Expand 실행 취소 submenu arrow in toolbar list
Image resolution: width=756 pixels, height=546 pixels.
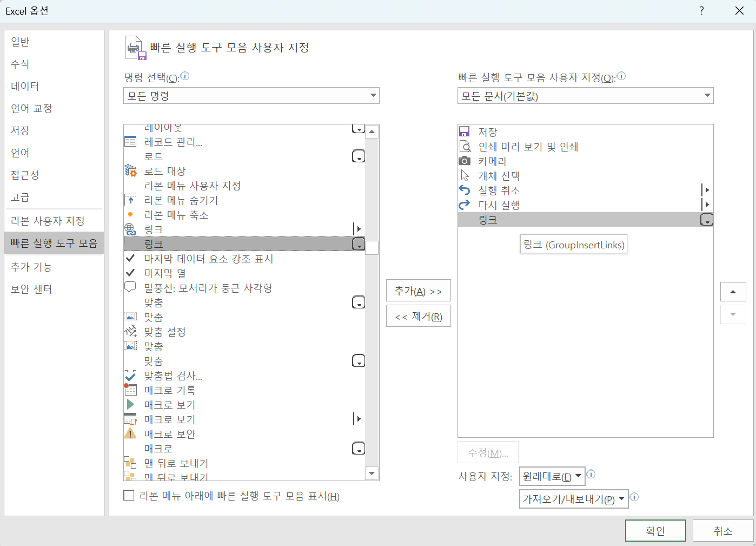click(x=706, y=190)
